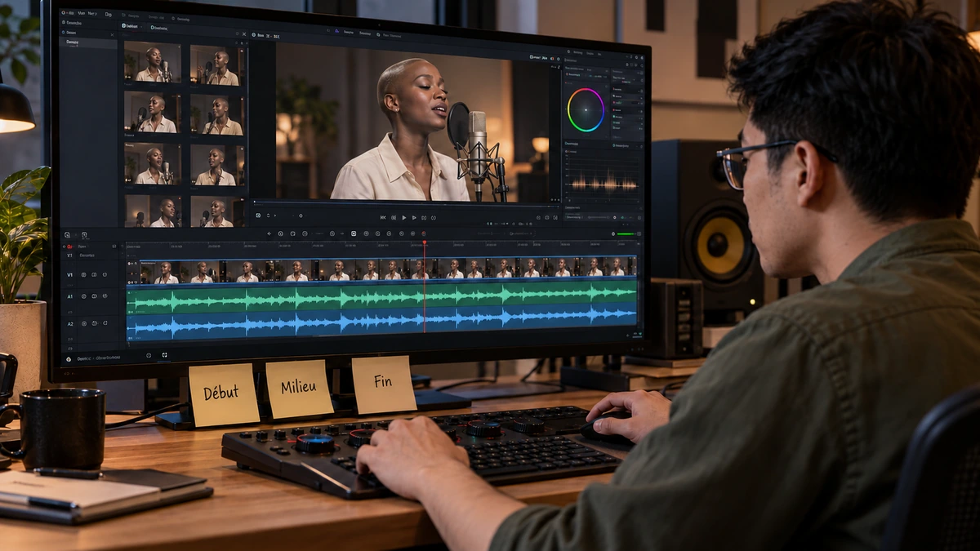The image size is (980, 551).
Task: Click the green audio level meter above the timeline
Action: coord(626,234)
